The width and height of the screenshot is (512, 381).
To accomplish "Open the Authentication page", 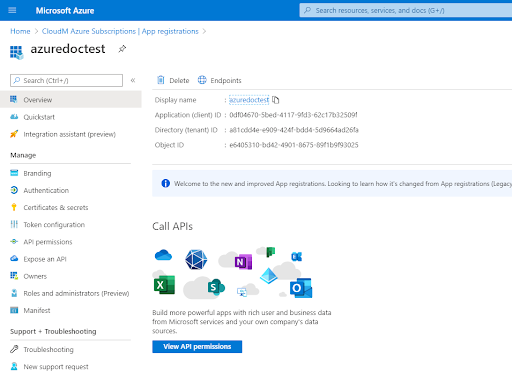I will tap(46, 190).
